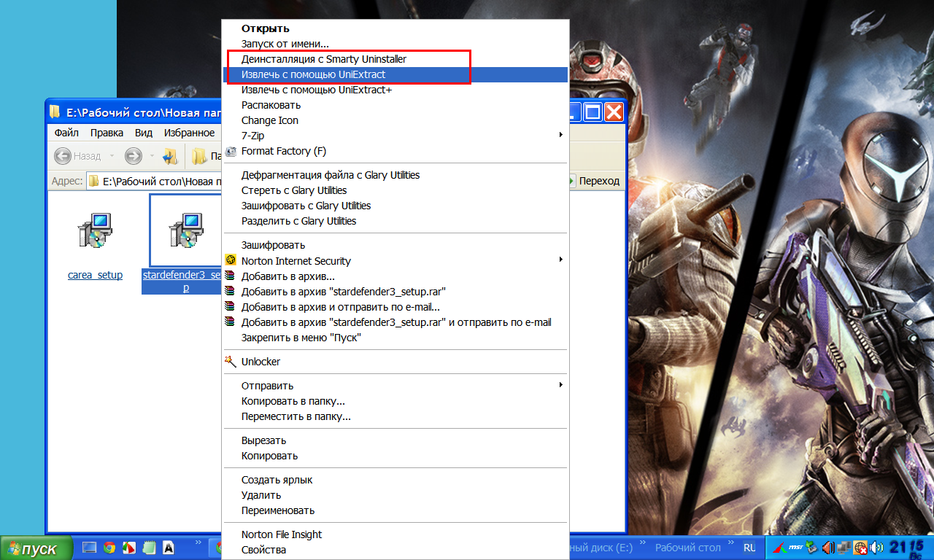Click the 'Рабочий стол' taskbar toolbar
Viewport: 934px width, 560px height.
[x=687, y=547]
